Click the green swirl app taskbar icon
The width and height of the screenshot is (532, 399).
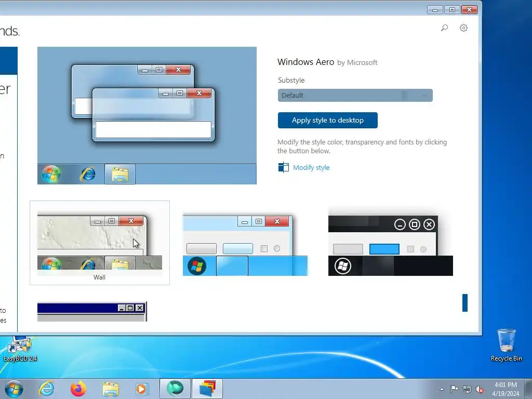(x=175, y=389)
